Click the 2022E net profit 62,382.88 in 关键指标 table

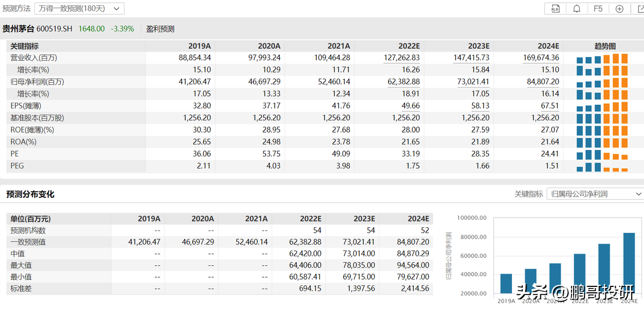pos(404,82)
